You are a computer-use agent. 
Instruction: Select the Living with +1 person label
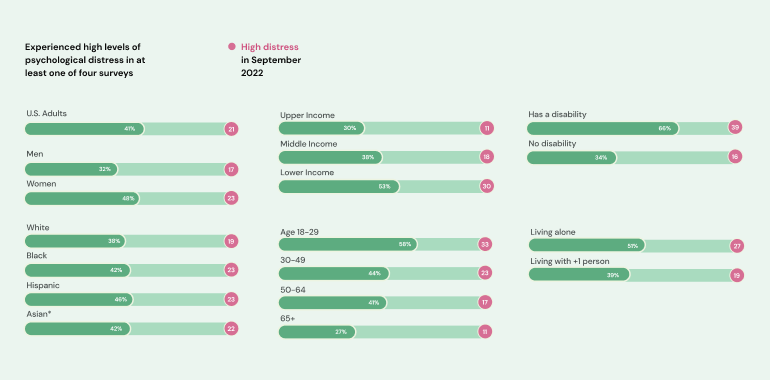coord(570,261)
